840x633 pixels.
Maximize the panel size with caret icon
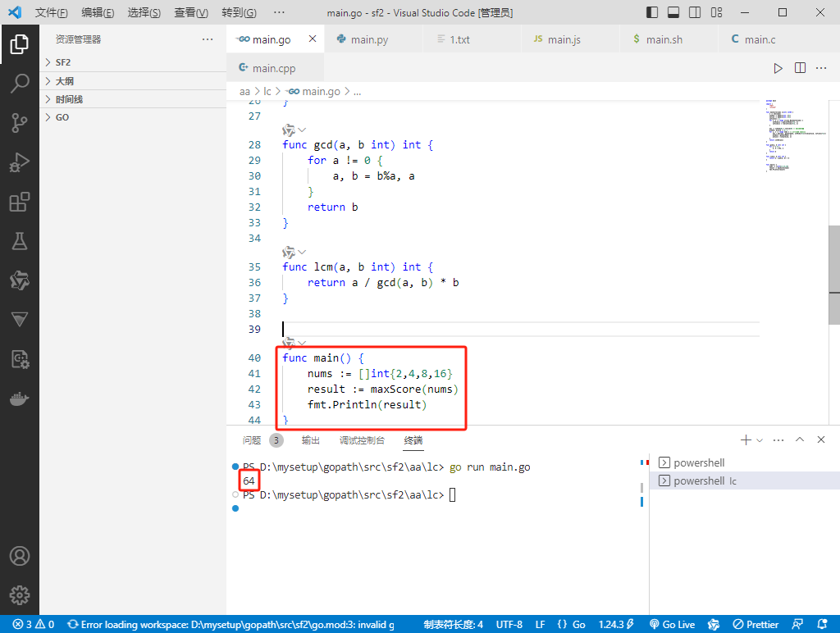pos(800,439)
